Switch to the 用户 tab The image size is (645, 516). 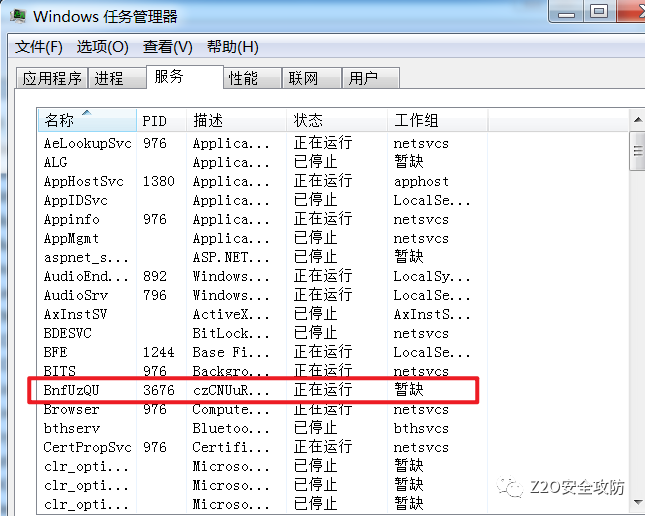point(371,78)
